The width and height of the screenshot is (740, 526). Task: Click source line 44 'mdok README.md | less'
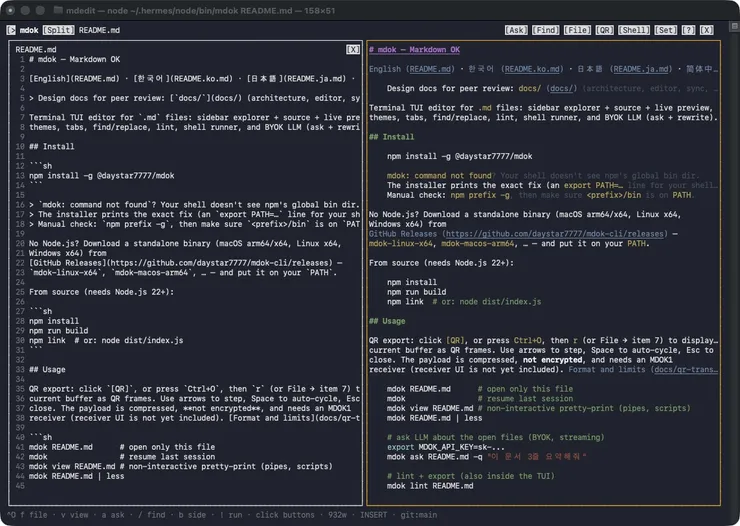[76, 476]
